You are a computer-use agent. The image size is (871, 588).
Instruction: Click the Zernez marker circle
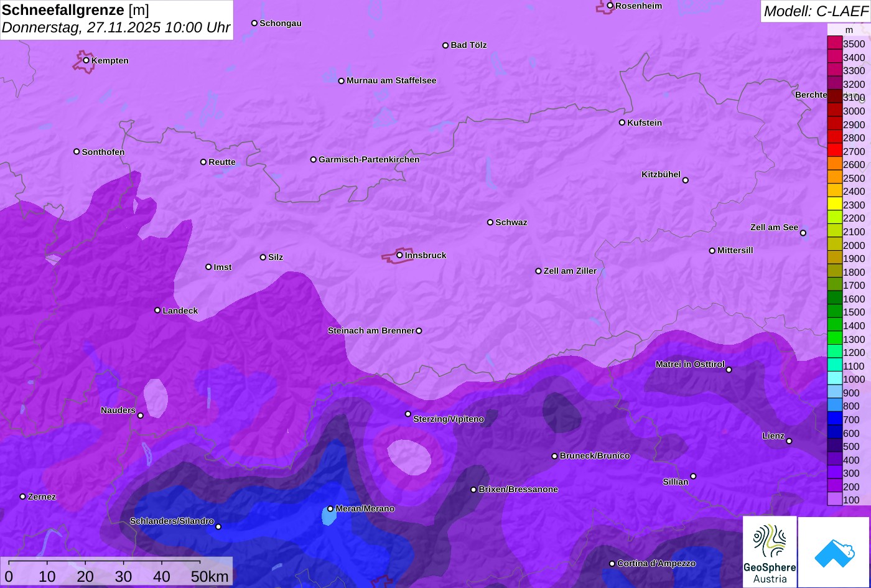click(x=23, y=497)
